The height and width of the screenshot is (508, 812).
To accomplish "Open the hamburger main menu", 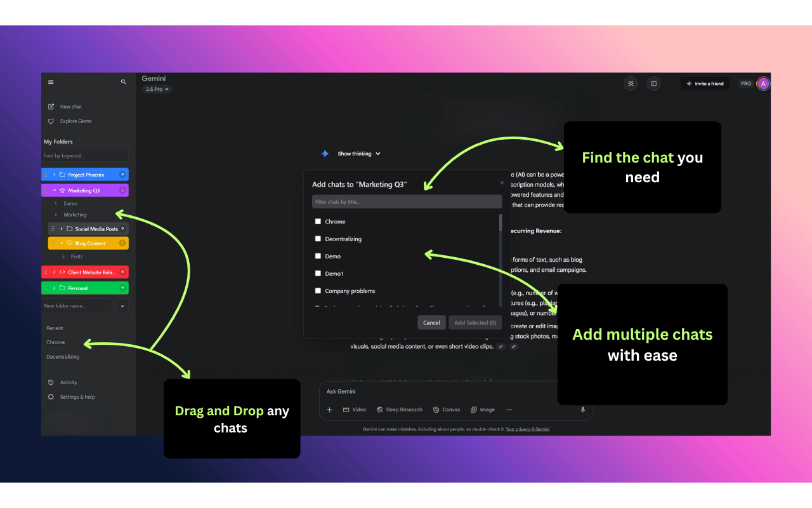I will point(51,82).
